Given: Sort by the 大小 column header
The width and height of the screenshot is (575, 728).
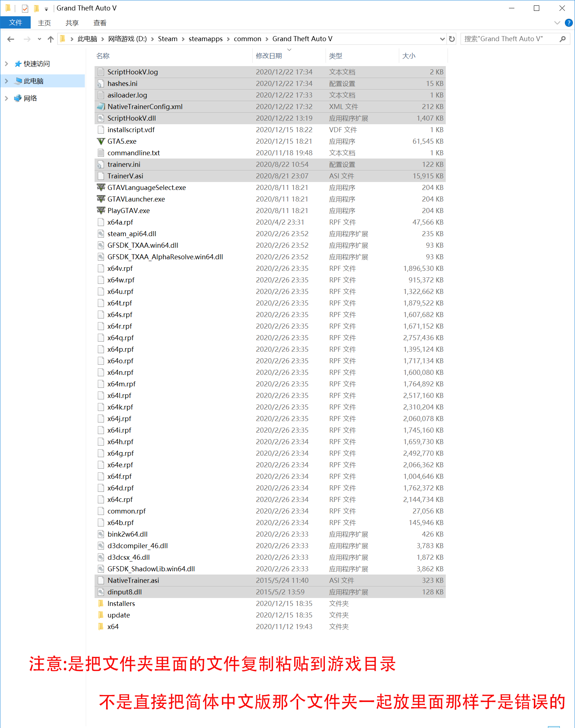Looking at the screenshot, I should coord(423,56).
